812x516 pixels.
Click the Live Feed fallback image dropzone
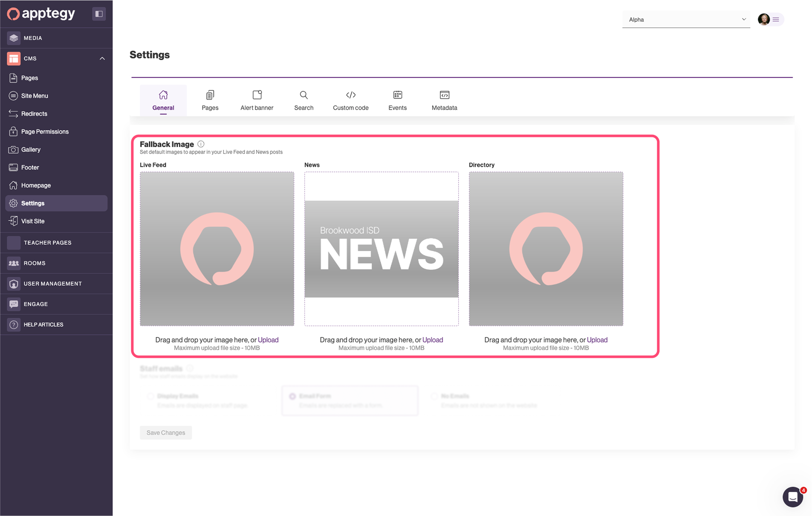pyautogui.click(x=217, y=249)
